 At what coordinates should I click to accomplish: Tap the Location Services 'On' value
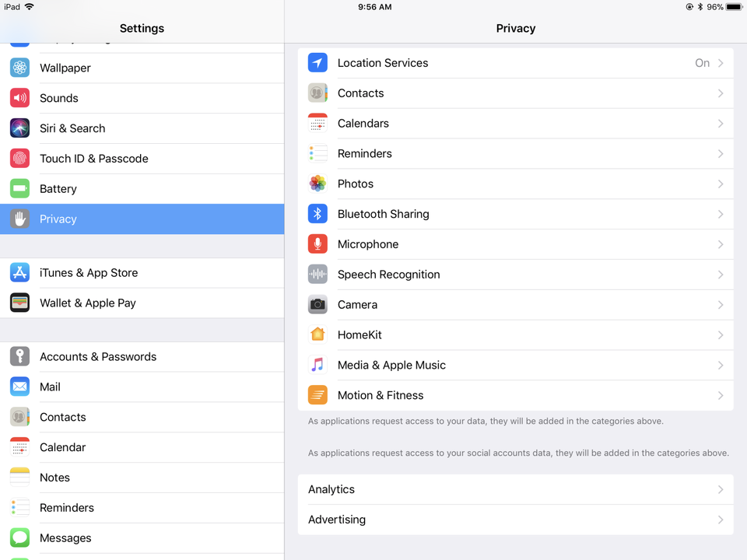(x=702, y=63)
